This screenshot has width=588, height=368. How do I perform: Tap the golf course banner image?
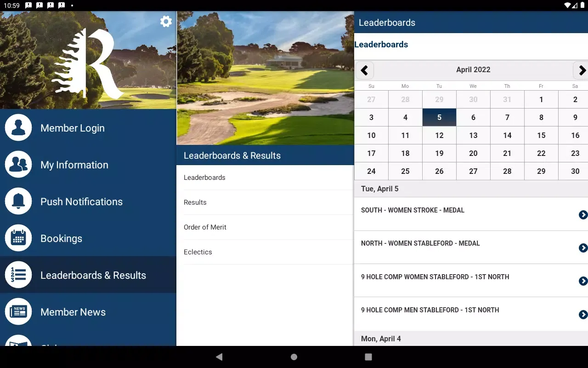pyautogui.click(x=265, y=78)
